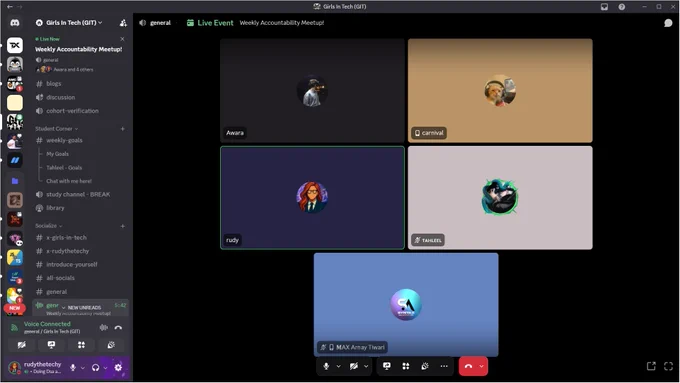Open soundboard from the call control bar
The image size is (680, 383).
tap(425, 366)
